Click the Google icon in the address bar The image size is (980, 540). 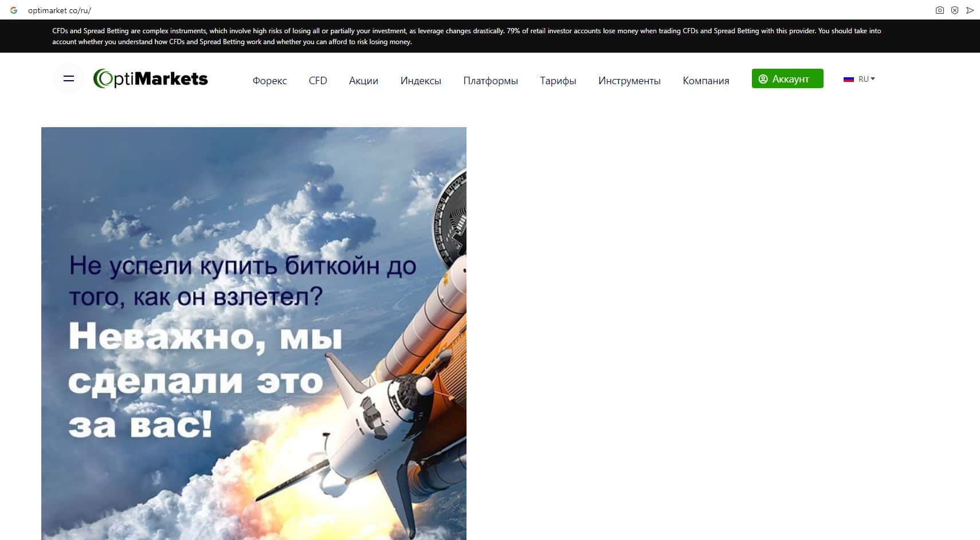14,10
